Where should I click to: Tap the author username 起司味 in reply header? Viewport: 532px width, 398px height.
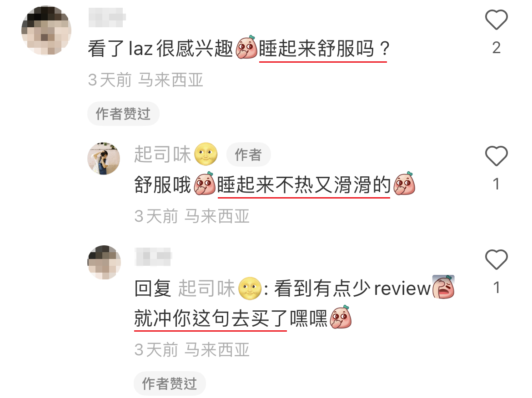point(162,154)
